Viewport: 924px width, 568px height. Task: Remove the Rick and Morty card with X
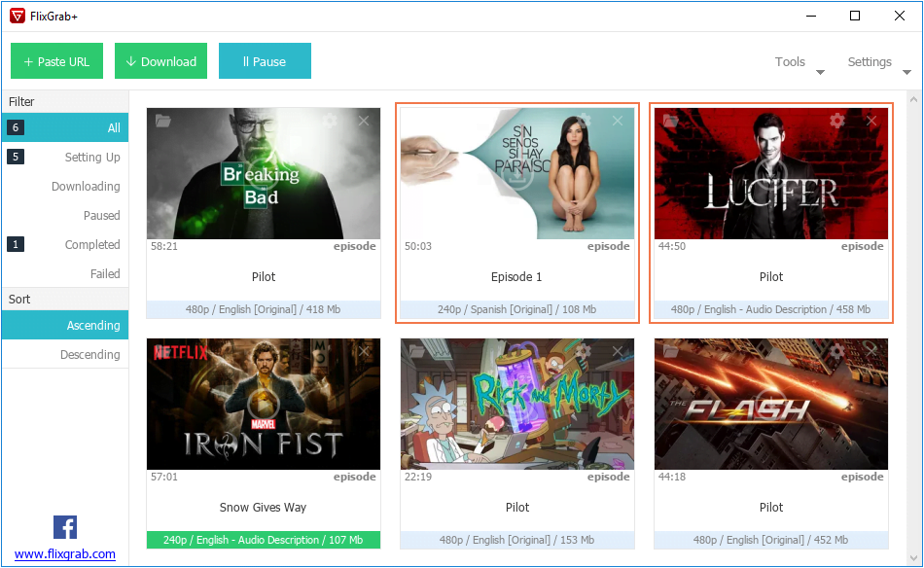[618, 351]
